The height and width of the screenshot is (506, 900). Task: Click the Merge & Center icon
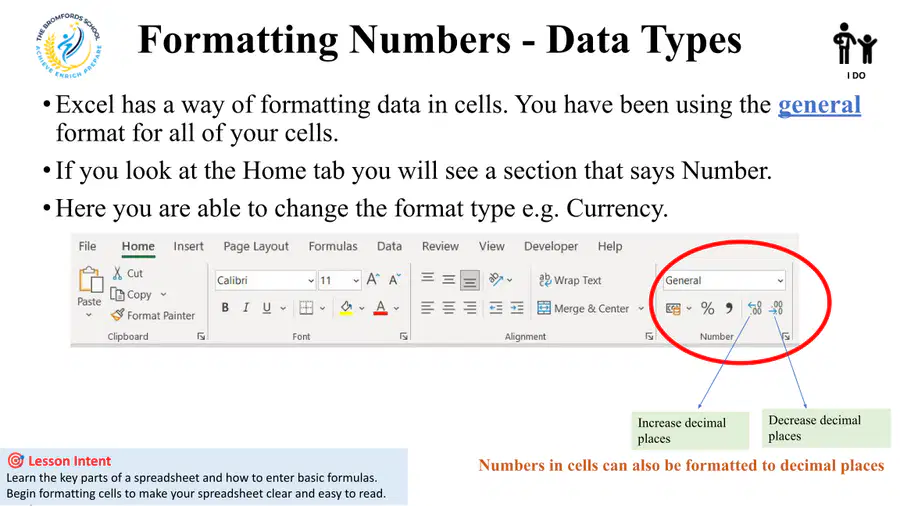click(x=544, y=308)
